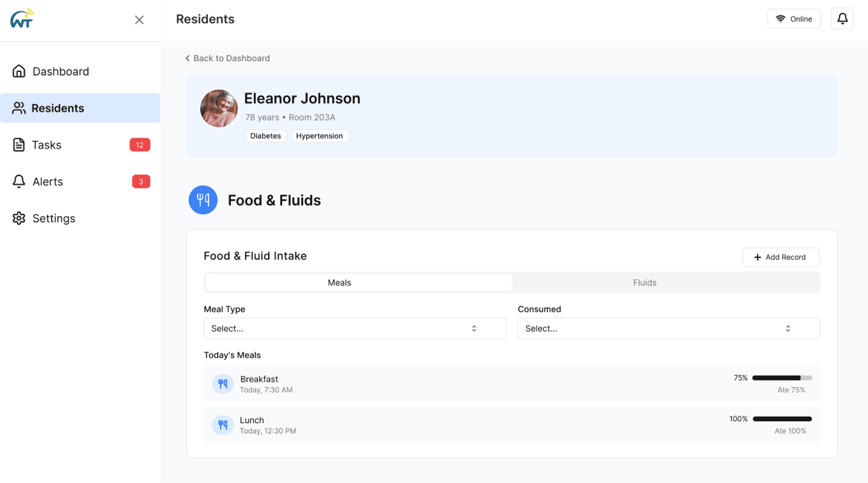868x483 pixels.
Task: Open the Alerts sidebar item
Action: click(48, 182)
